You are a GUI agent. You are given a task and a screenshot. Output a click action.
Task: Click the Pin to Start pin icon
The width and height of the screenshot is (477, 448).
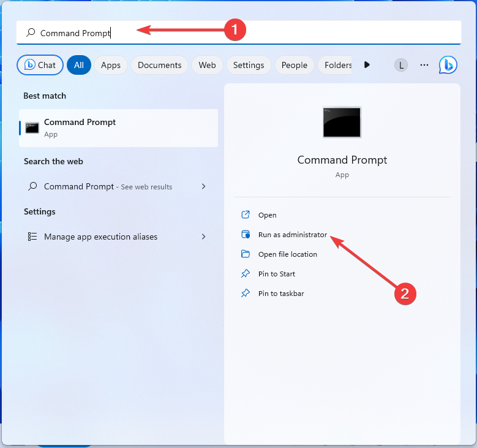click(246, 273)
